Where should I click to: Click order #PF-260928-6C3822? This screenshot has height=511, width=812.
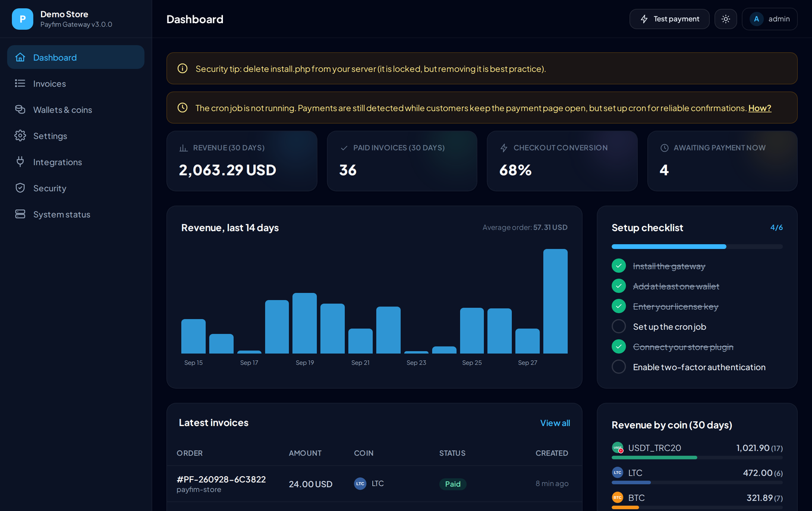221,479
